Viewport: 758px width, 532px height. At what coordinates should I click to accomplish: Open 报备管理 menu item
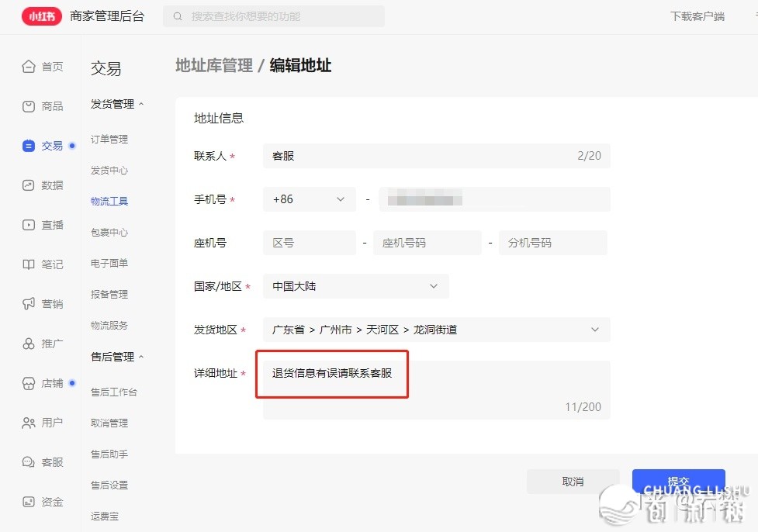click(109, 294)
